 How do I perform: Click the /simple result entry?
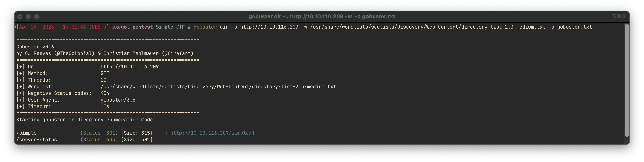26,133
